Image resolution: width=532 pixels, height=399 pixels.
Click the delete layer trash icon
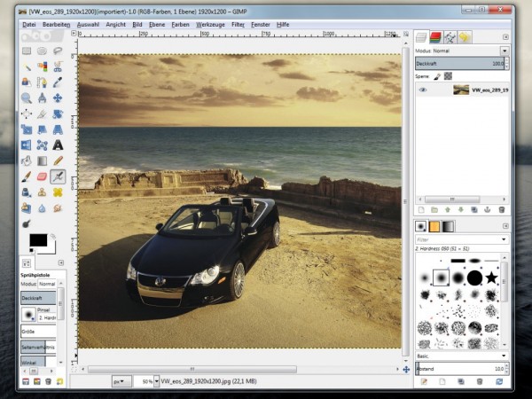click(502, 210)
